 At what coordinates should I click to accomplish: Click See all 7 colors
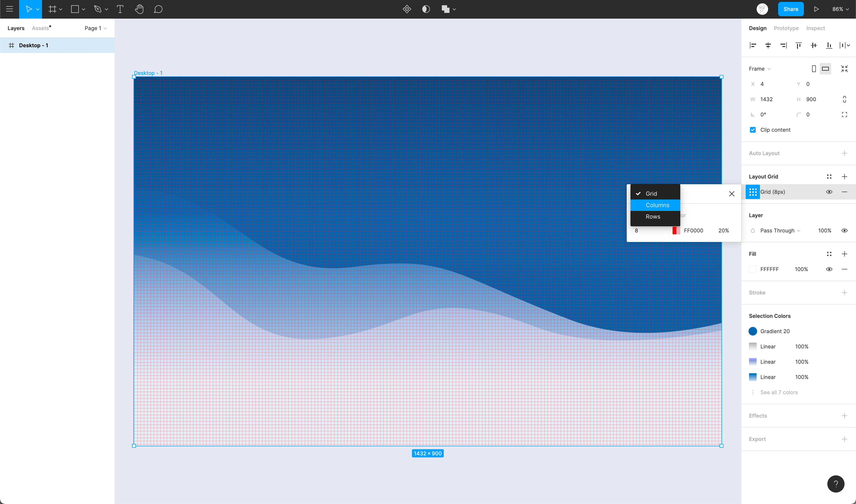(779, 392)
